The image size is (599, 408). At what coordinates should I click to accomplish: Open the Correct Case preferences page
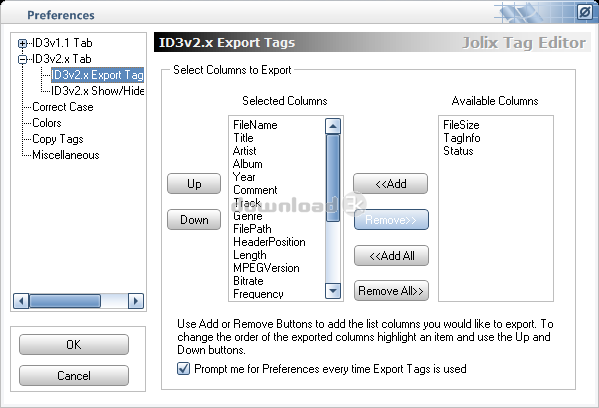point(63,107)
